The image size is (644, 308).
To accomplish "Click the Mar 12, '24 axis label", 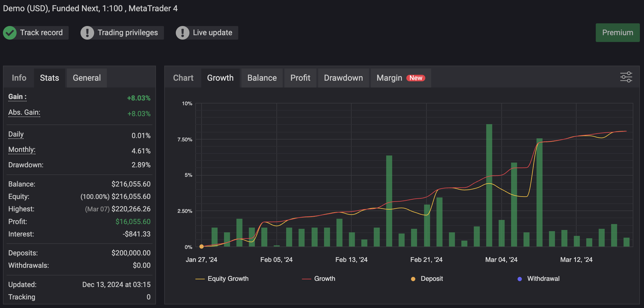I will [x=576, y=260].
